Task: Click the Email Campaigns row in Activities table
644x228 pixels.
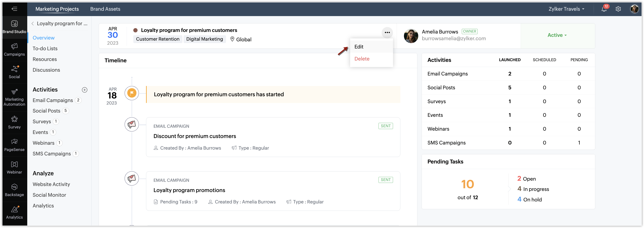Action: 508,74
